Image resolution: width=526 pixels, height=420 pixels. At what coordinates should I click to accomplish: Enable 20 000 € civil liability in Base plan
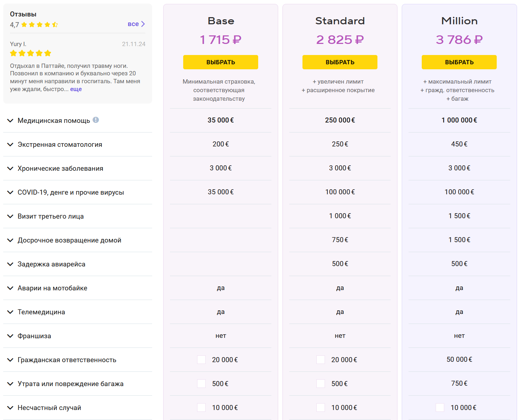click(x=201, y=360)
